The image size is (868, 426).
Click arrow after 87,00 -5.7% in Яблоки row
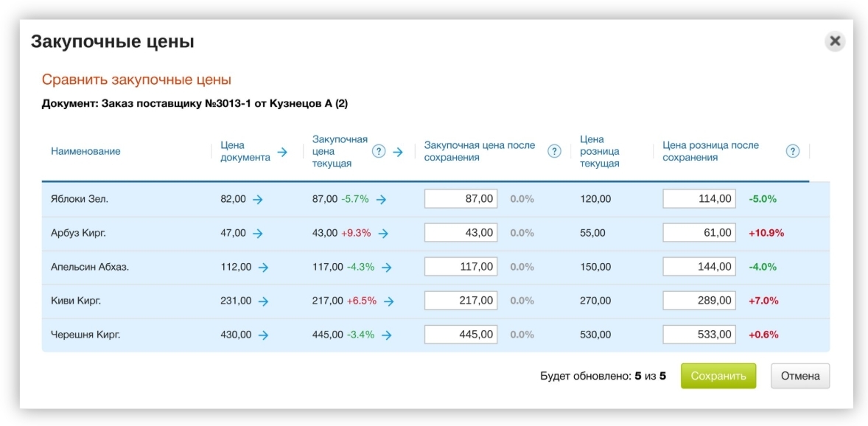(381, 200)
